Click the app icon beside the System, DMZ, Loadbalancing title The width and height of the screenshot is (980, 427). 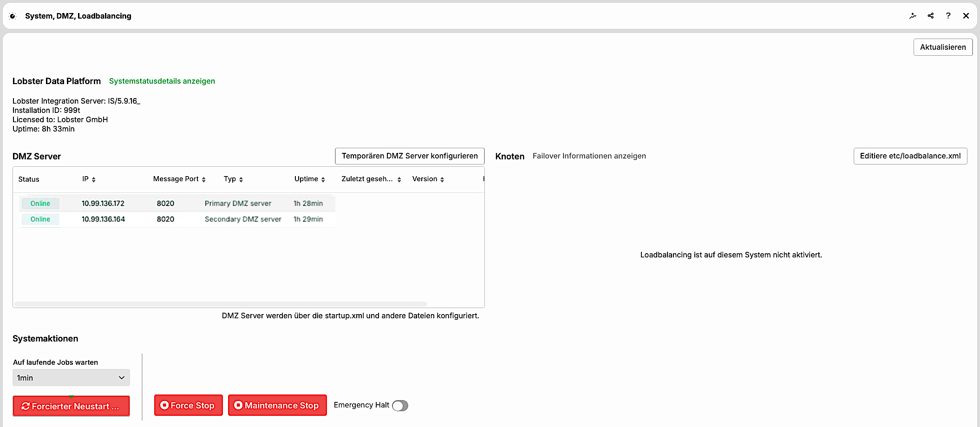point(13,16)
